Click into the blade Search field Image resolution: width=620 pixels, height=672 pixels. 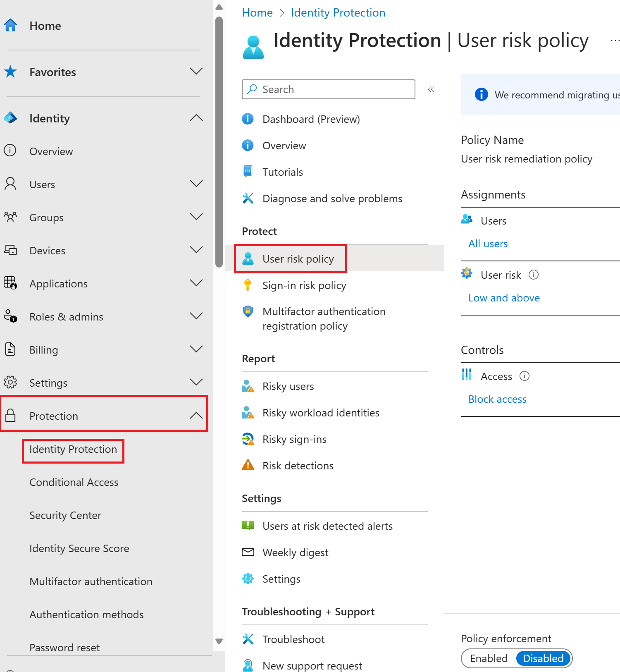pos(329,89)
